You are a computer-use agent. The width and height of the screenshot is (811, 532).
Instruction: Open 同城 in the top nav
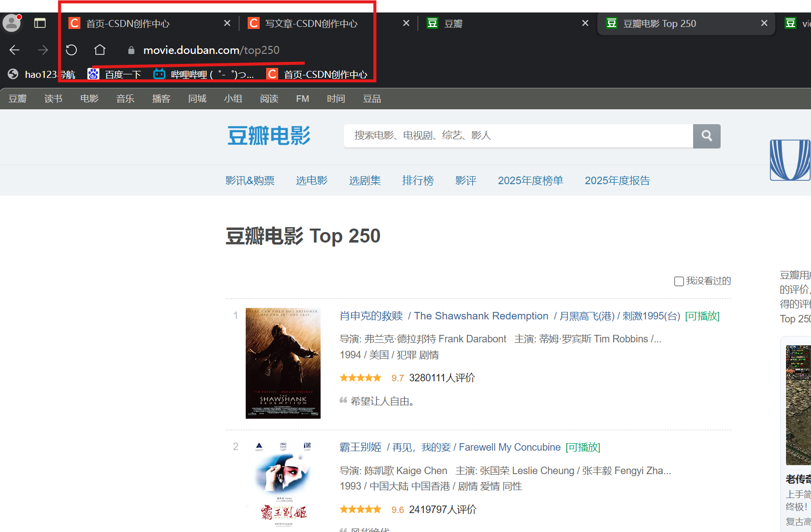click(x=197, y=99)
